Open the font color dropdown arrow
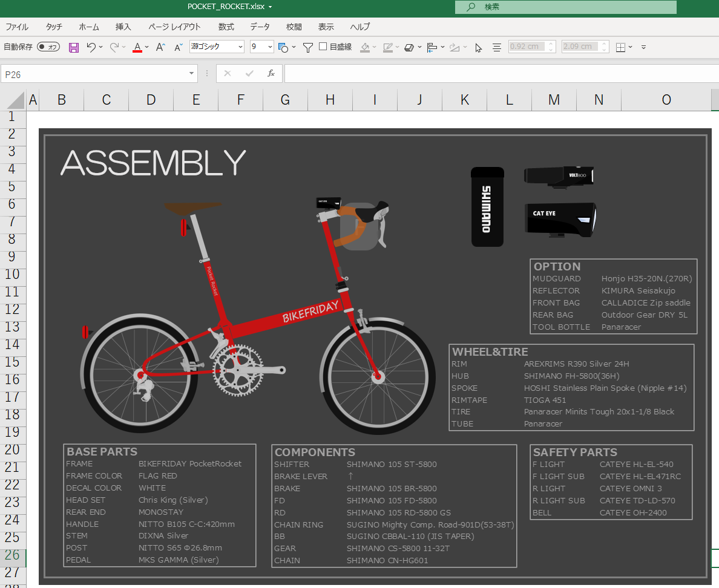Image resolution: width=719 pixels, height=588 pixels. tap(146, 47)
